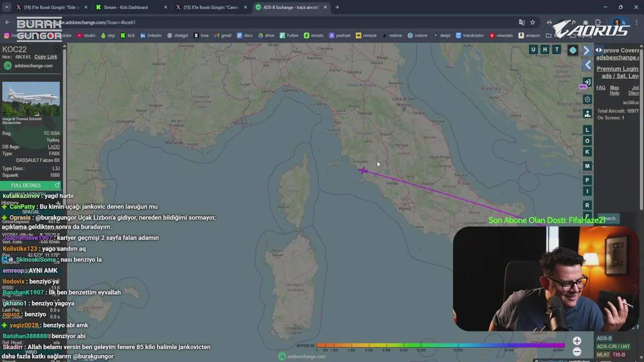Open the map settings gear icon

(587, 99)
